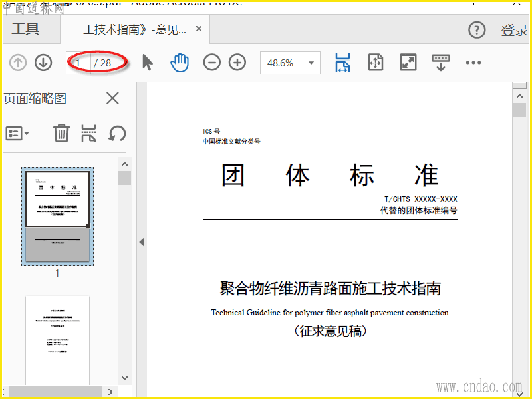Go to next page arrow
The height and width of the screenshot is (399, 532).
click(43, 63)
